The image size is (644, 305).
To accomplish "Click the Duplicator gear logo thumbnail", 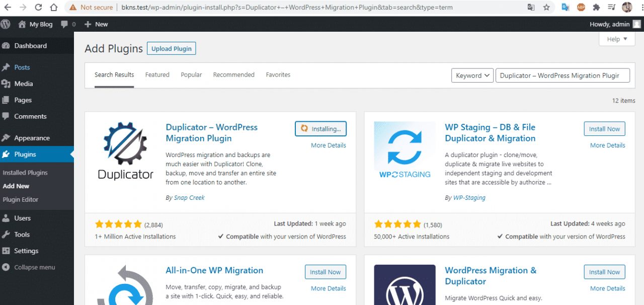I will 125,150.
